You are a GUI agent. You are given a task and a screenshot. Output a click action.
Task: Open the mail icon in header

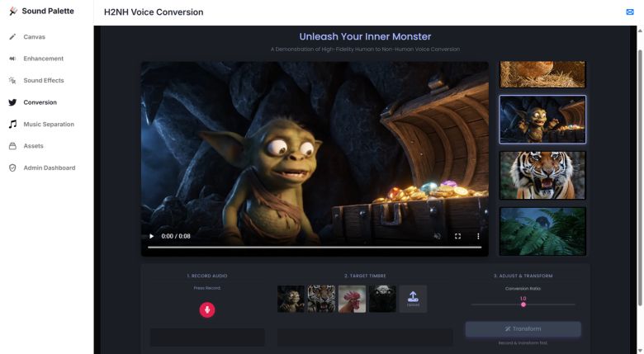(631, 12)
